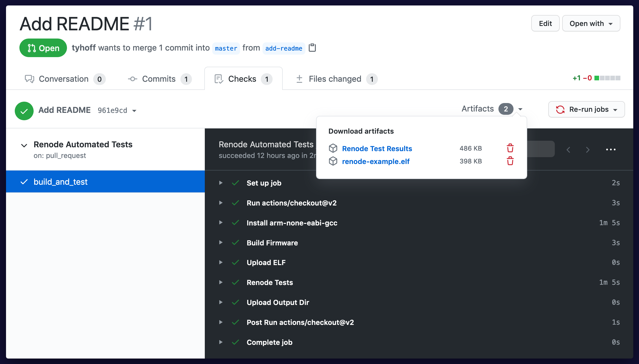Image resolution: width=639 pixels, height=364 pixels.
Task: Click the Edit button
Action: click(x=545, y=24)
